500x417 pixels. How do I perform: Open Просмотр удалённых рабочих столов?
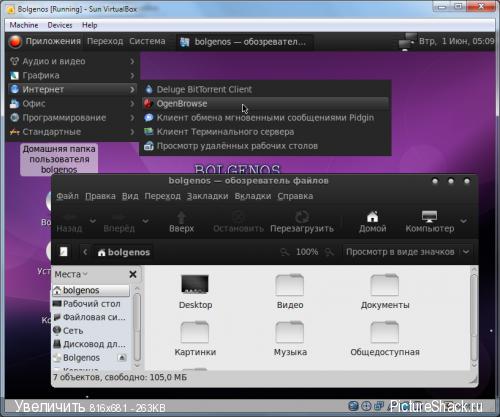point(265,146)
